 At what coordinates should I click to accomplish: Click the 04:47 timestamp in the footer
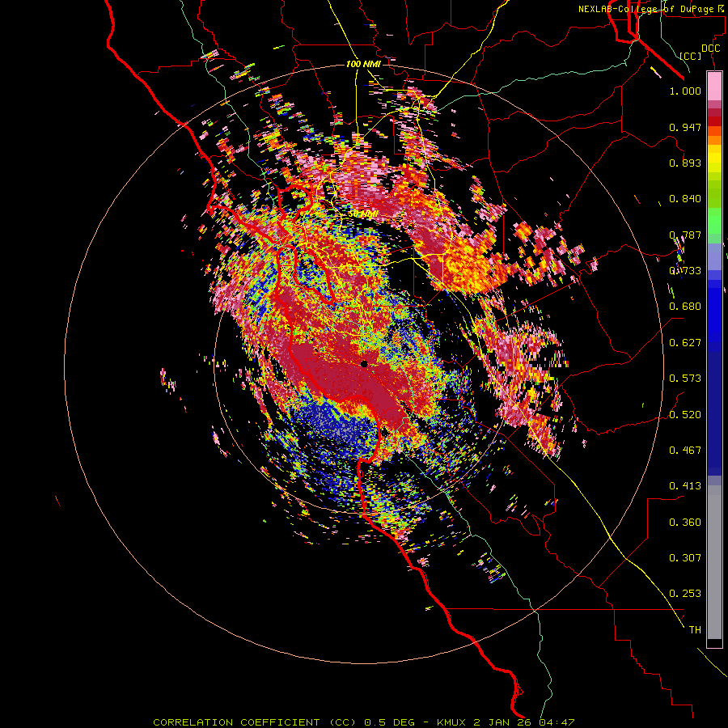pos(557,722)
